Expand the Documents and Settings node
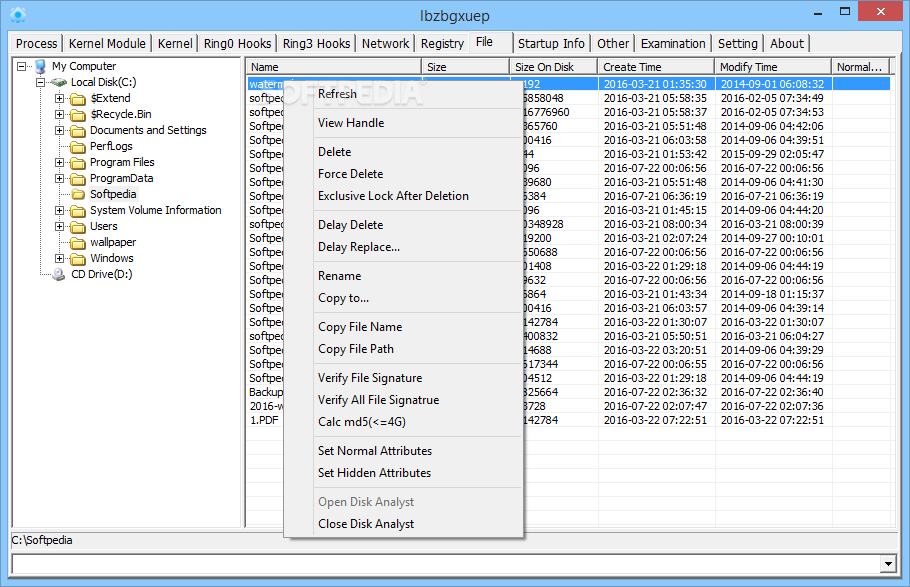 pyautogui.click(x=60, y=130)
